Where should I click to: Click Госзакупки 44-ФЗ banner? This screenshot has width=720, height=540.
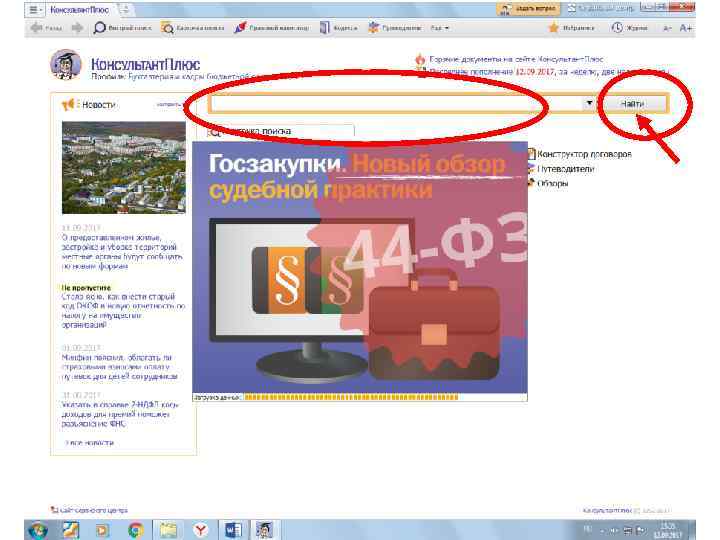[x=360, y=266]
